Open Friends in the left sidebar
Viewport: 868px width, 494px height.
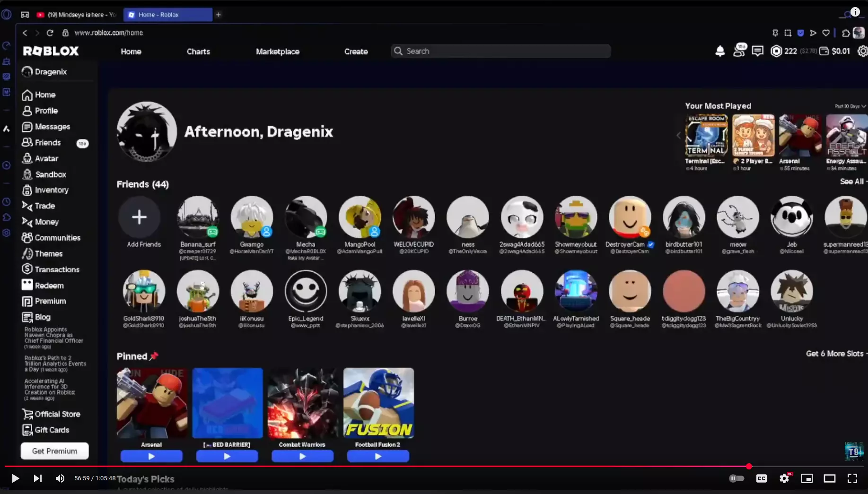41,142
